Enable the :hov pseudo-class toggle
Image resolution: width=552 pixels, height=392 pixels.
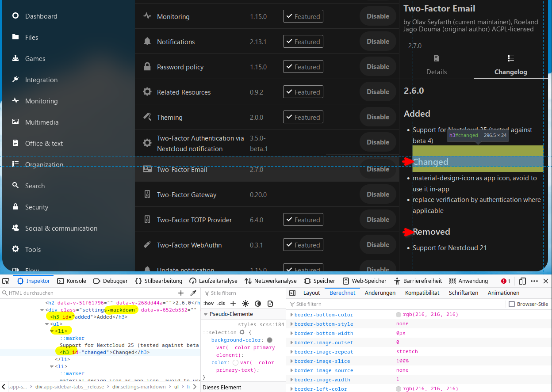point(208,304)
